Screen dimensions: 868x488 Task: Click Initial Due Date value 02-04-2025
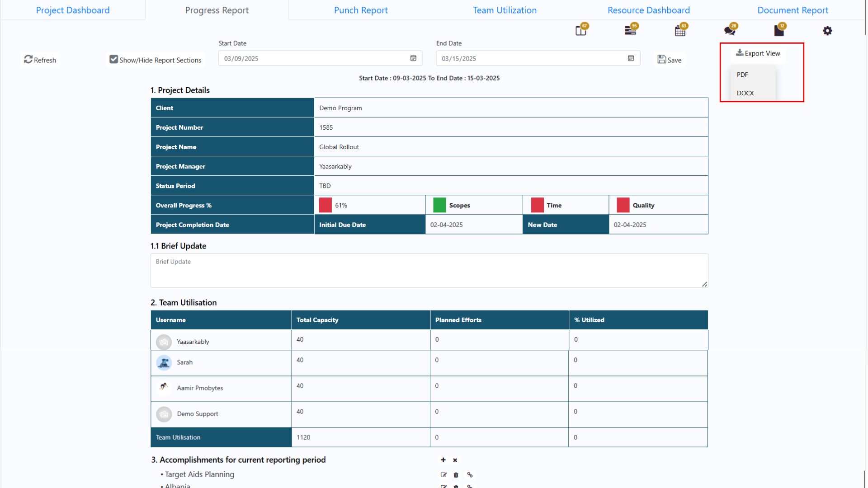(x=446, y=225)
